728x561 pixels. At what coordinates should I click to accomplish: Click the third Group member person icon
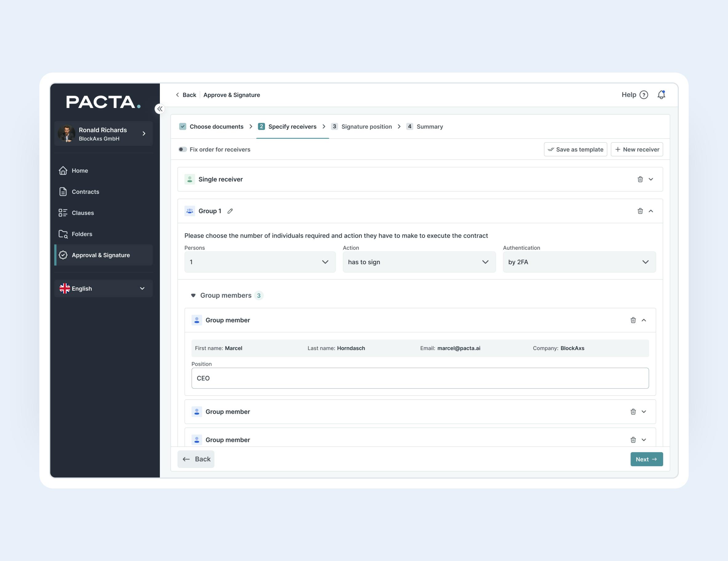pyautogui.click(x=197, y=440)
